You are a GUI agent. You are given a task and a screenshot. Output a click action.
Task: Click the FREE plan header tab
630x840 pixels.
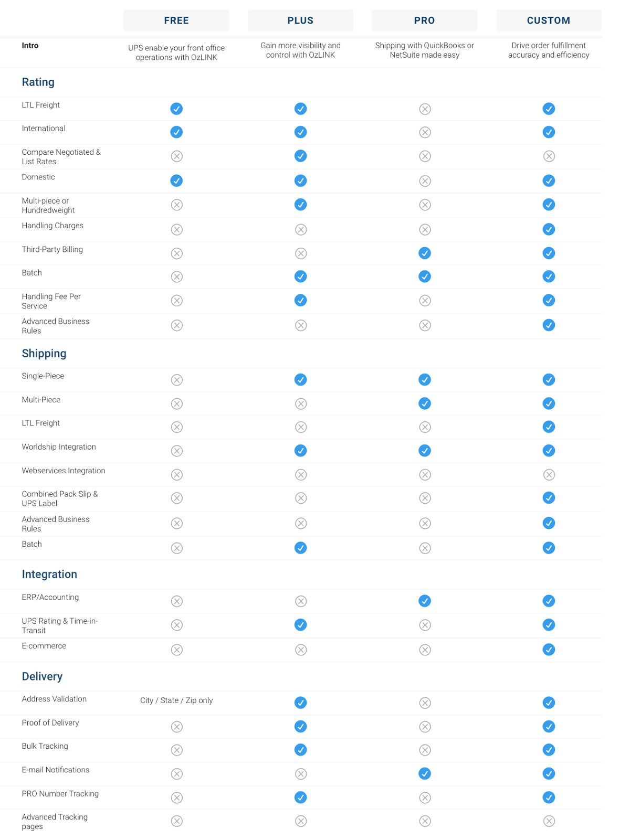point(176,20)
